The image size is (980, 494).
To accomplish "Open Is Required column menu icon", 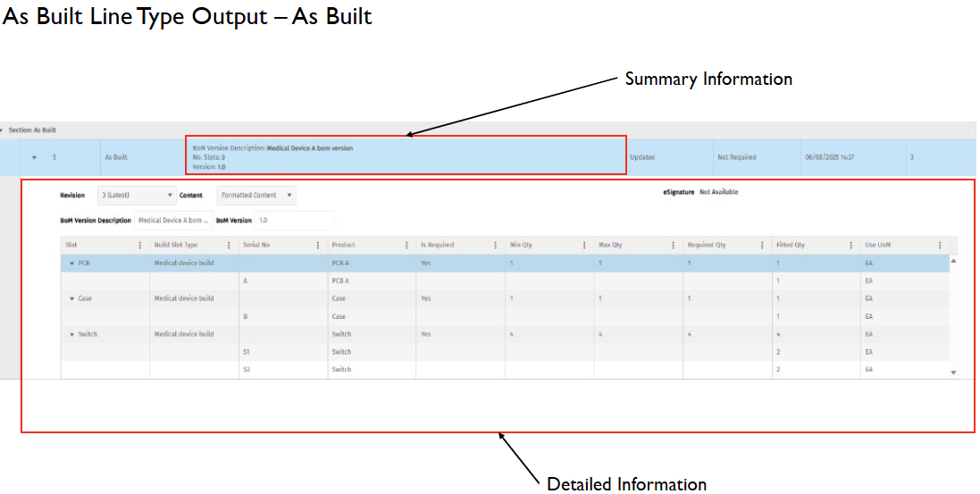I will coord(495,245).
